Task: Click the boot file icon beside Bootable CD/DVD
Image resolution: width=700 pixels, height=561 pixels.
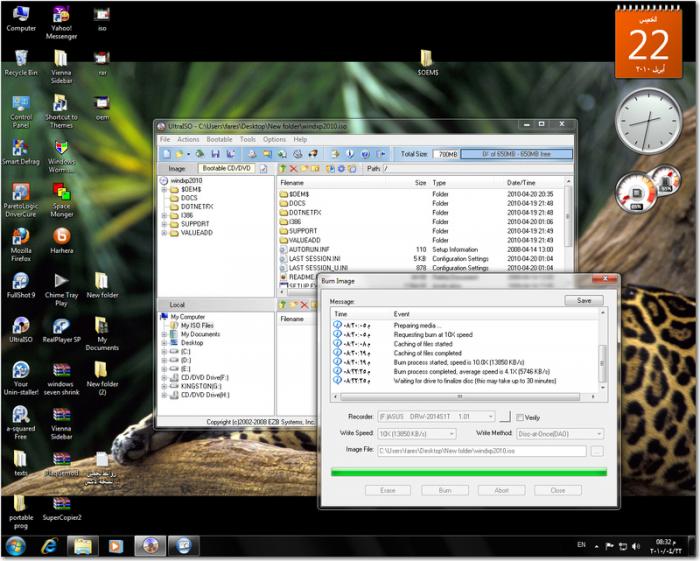Action: point(263,169)
